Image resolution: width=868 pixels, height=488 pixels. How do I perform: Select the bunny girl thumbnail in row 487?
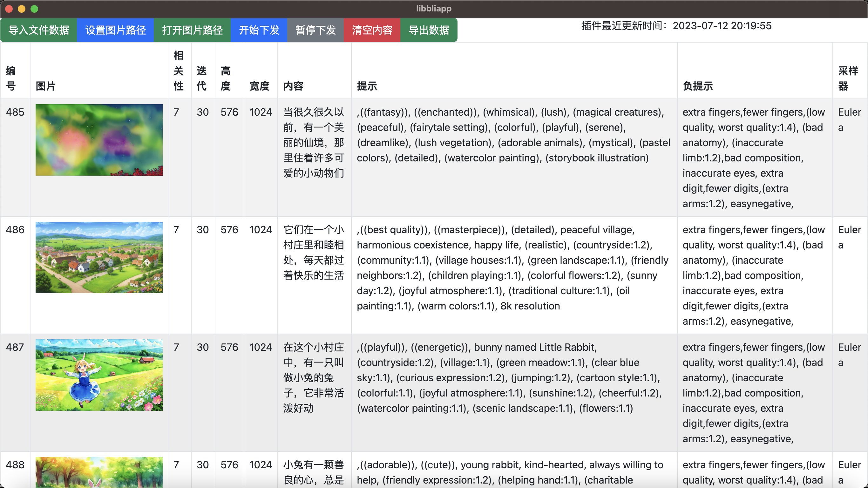pos(99,375)
